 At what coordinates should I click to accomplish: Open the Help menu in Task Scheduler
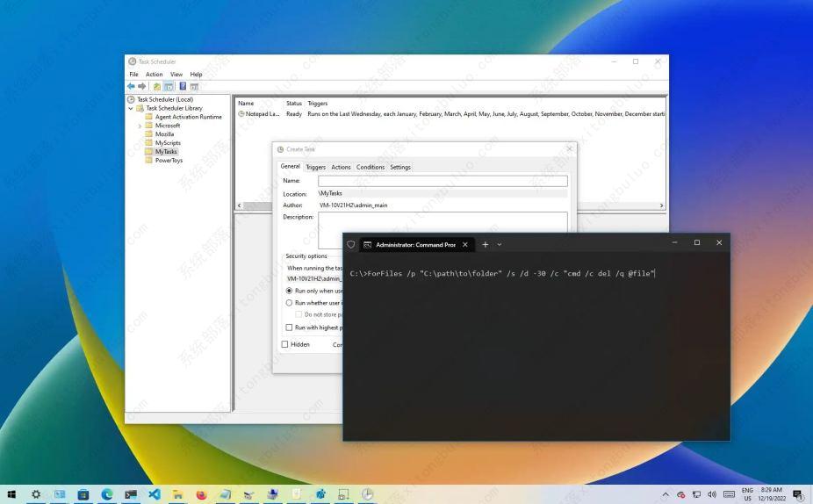[x=196, y=74]
